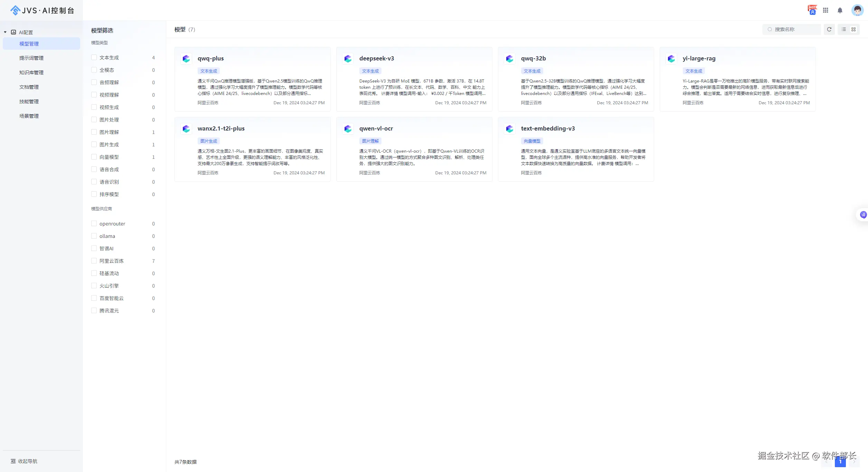
Task: Switch to the list view layout icon
Action: coord(843,29)
